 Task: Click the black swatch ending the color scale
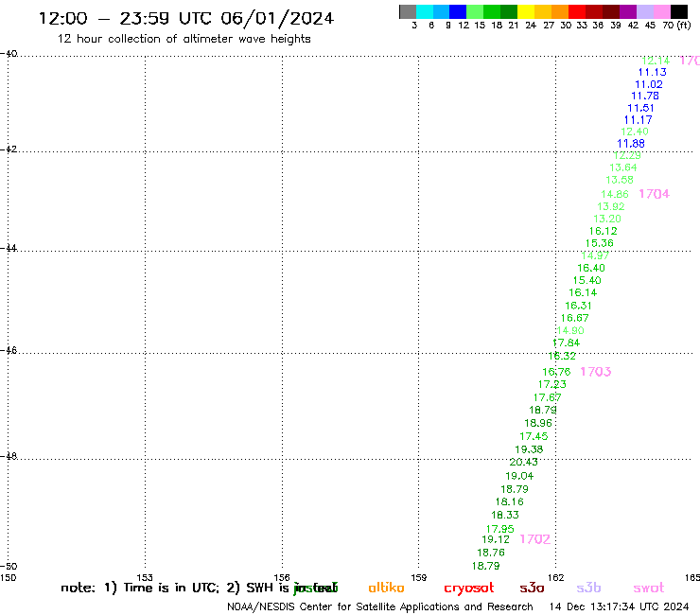[x=678, y=11]
